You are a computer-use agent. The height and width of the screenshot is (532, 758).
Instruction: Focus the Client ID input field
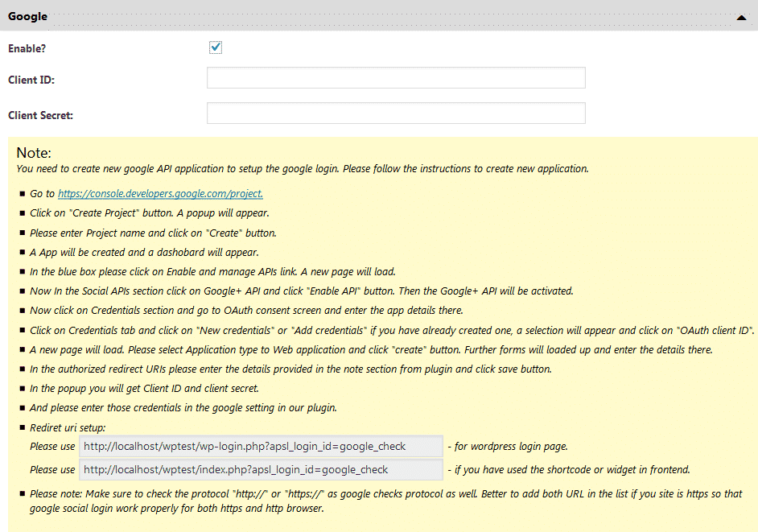396,78
